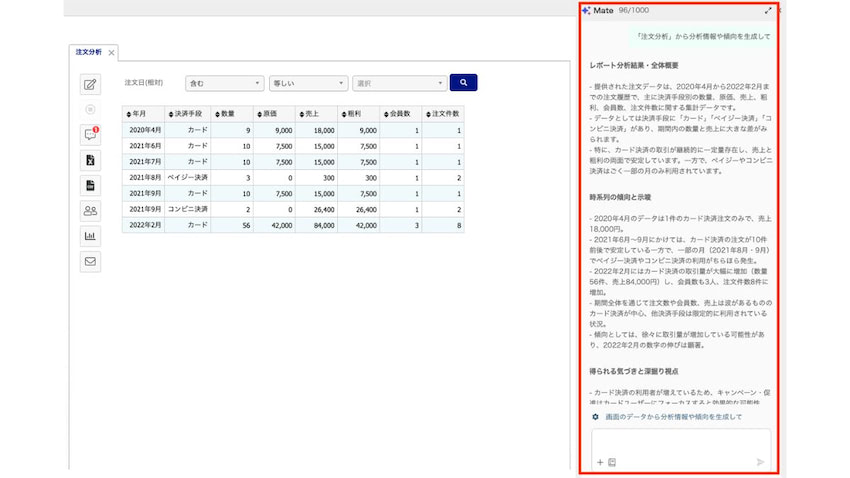Open the users sharing icon
Screen dimensions: 850x478
coord(90,211)
